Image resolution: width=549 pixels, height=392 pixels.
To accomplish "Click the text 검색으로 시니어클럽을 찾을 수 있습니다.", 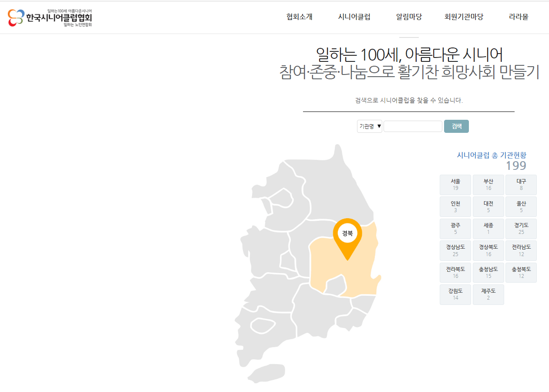I will pyautogui.click(x=409, y=100).
